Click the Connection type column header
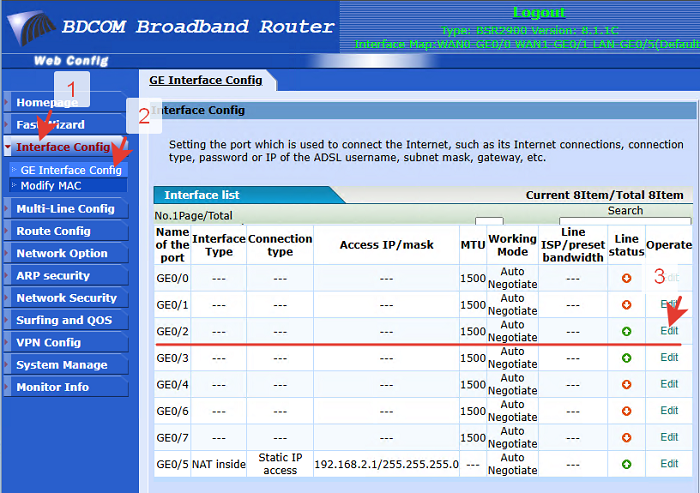The height and width of the screenshot is (493, 700). (280, 245)
